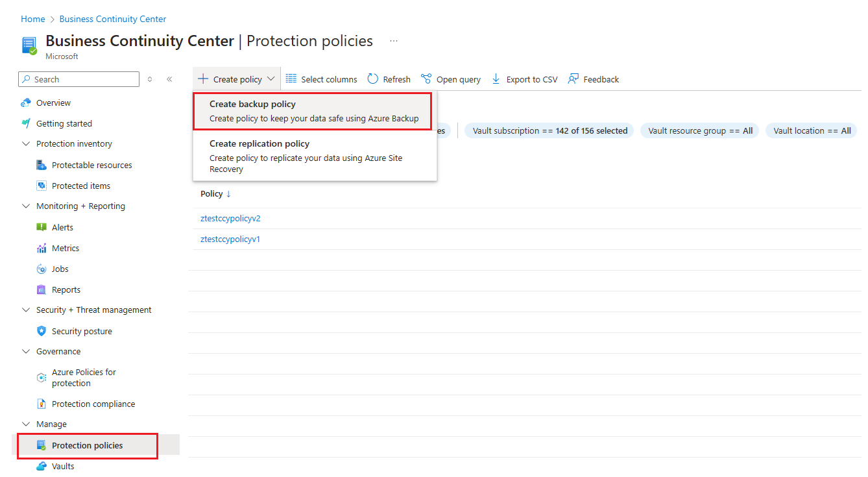Select Create replication policy option

pyautogui.click(x=314, y=156)
